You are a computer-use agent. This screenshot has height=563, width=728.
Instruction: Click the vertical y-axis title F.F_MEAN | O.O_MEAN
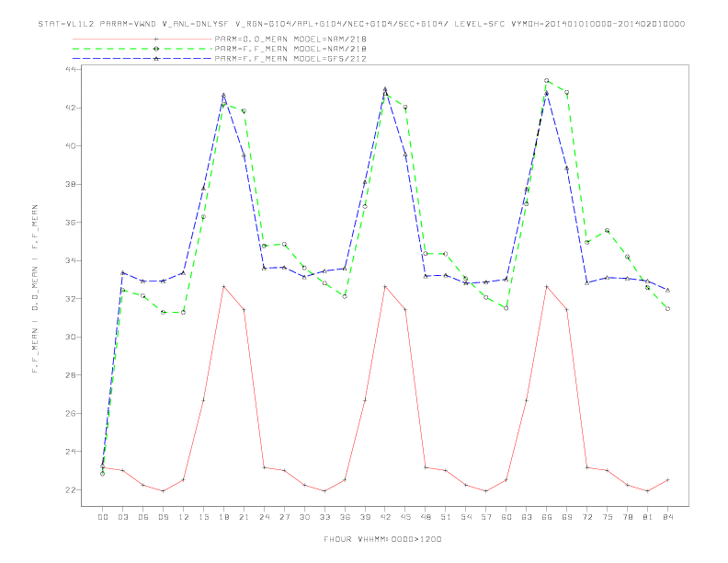[35, 289]
